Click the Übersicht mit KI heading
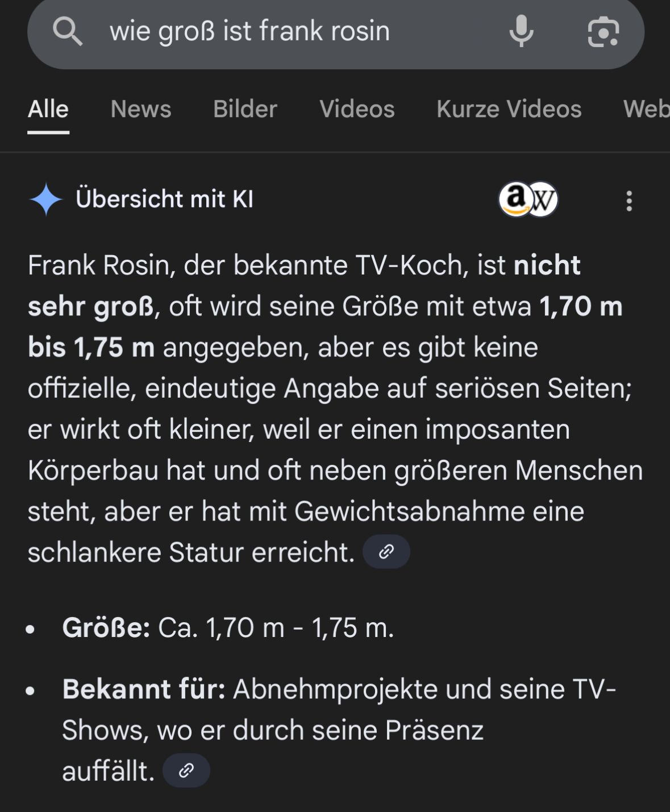Image resolution: width=670 pixels, height=812 pixels. 164,199
